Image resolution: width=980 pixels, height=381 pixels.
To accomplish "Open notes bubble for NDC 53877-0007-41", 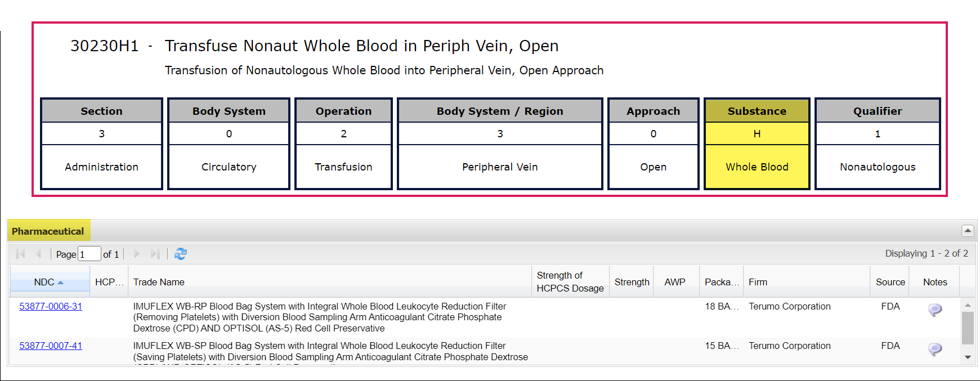I will click(x=934, y=349).
